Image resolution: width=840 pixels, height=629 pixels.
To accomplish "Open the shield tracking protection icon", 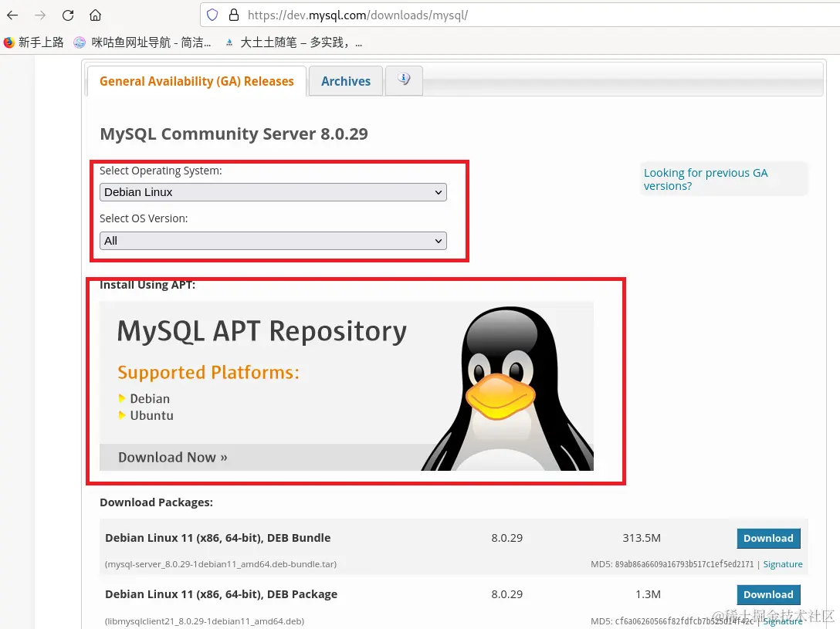I will (212, 15).
